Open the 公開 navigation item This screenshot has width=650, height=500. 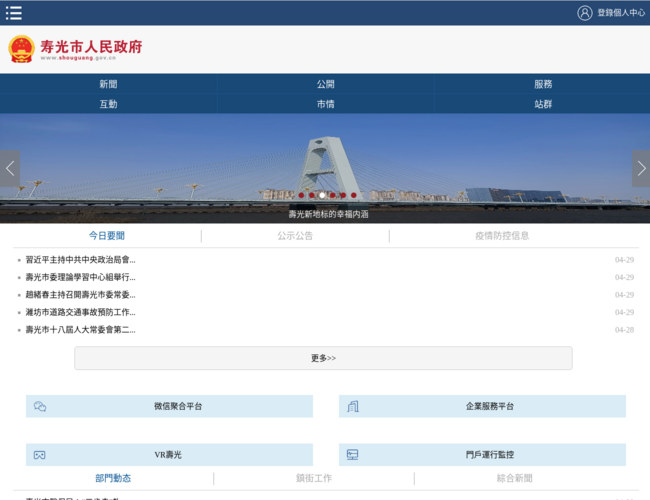pyautogui.click(x=325, y=84)
